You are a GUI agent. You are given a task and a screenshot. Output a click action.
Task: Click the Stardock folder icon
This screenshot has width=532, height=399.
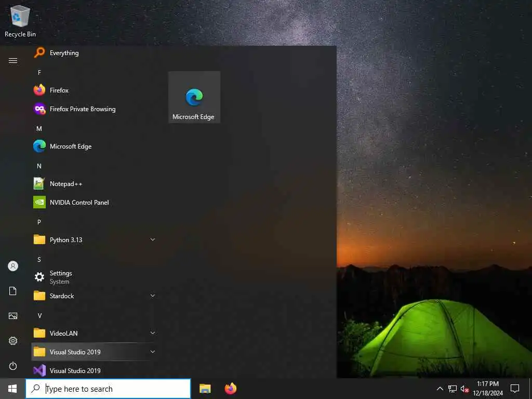39,296
